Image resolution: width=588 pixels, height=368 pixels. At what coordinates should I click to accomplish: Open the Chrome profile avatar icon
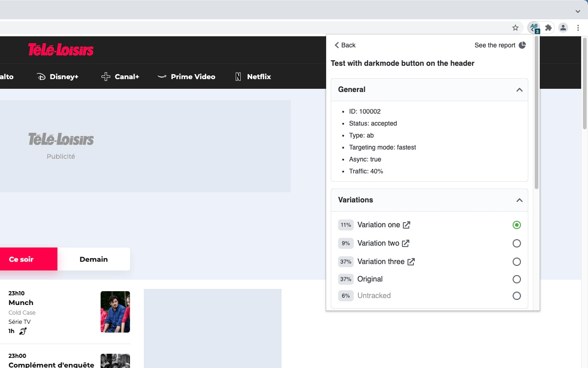click(x=563, y=28)
